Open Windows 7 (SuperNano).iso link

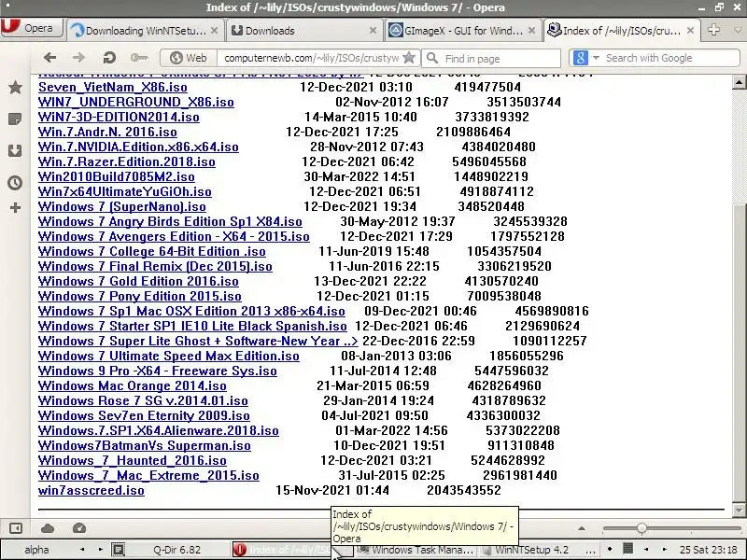coord(122,206)
